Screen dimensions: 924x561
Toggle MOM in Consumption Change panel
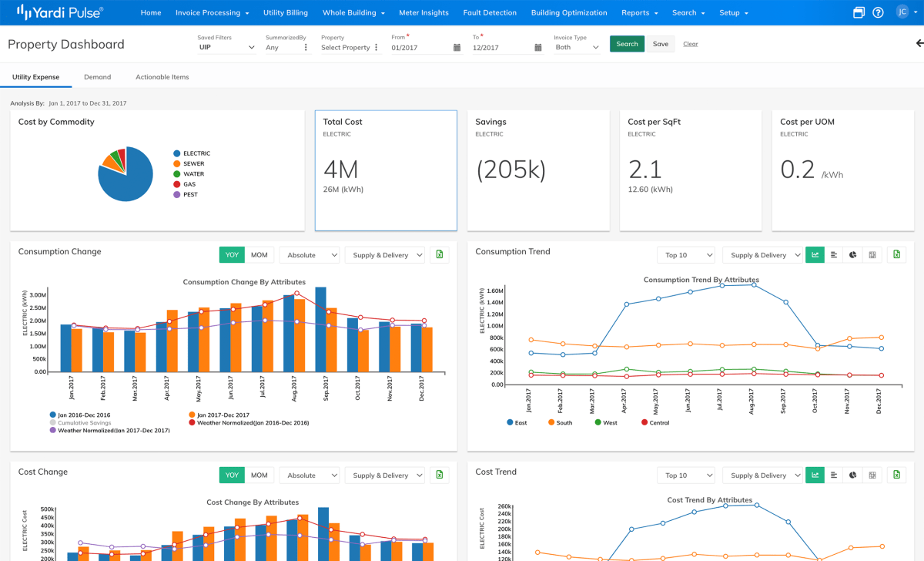(259, 255)
